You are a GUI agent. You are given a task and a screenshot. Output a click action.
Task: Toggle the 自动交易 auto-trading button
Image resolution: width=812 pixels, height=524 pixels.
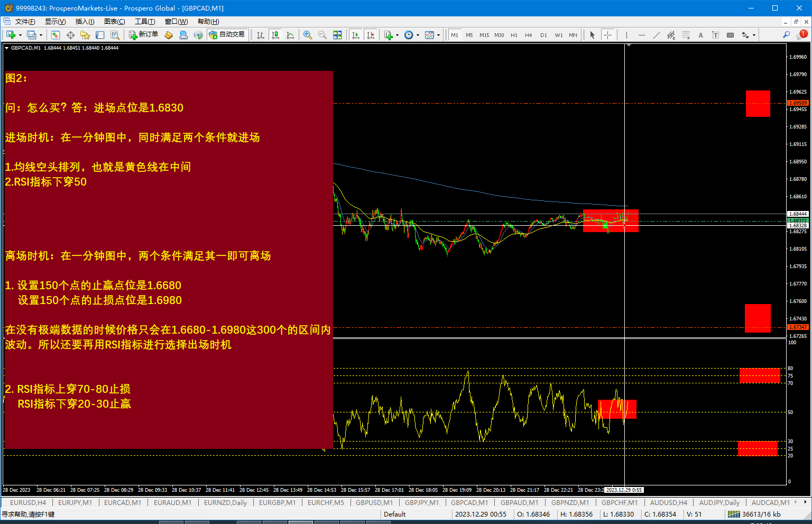pyautogui.click(x=227, y=35)
